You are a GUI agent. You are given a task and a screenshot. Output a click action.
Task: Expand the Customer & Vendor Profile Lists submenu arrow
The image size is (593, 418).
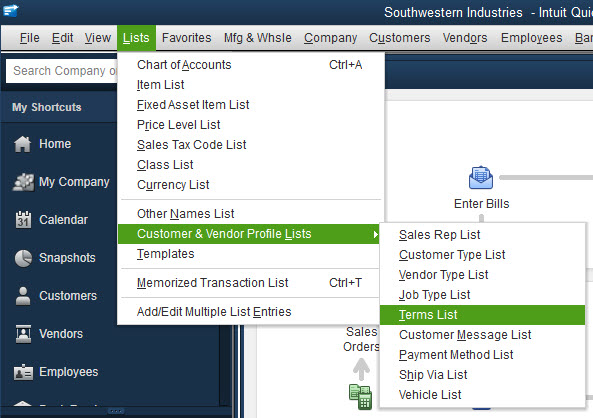coord(375,234)
